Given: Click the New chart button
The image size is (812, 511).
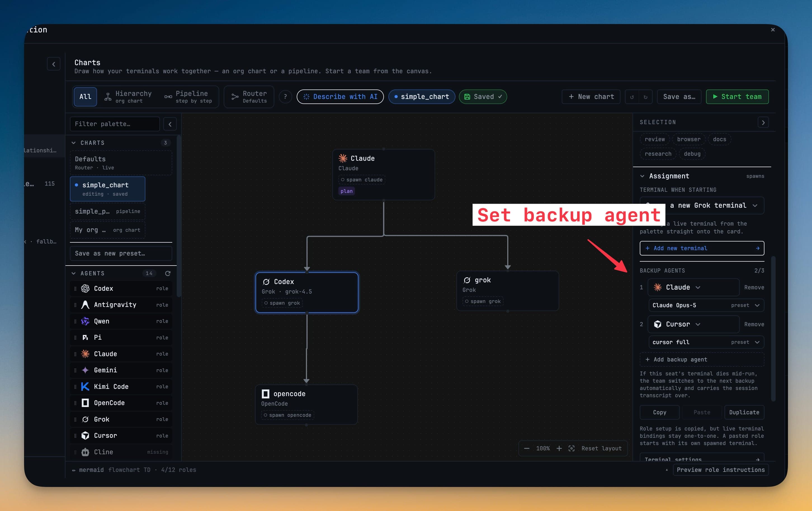Looking at the screenshot, I should (591, 97).
